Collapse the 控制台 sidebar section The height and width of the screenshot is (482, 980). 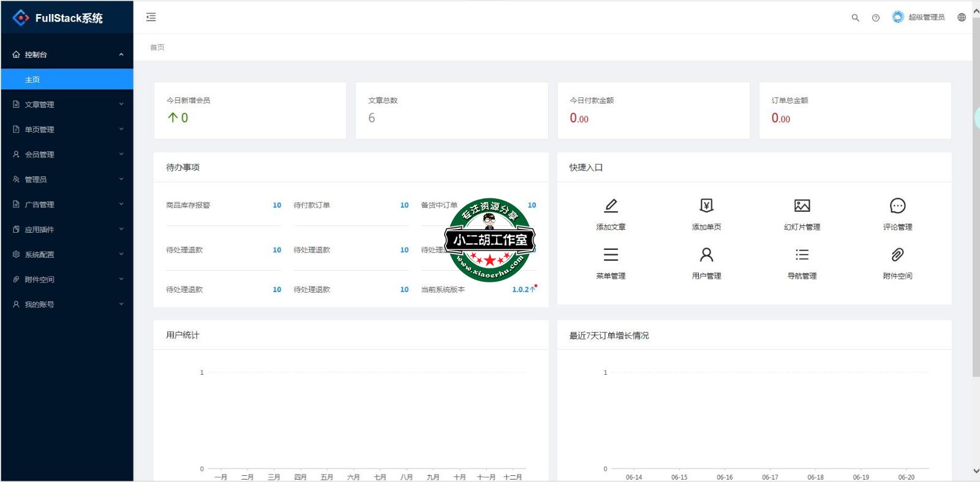(x=67, y=55)
